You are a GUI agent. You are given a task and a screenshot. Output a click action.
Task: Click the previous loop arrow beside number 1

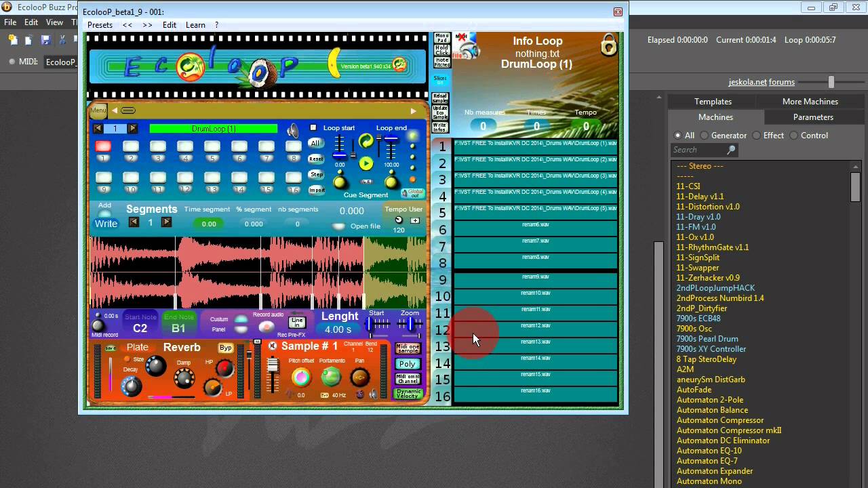pos(98,129)
